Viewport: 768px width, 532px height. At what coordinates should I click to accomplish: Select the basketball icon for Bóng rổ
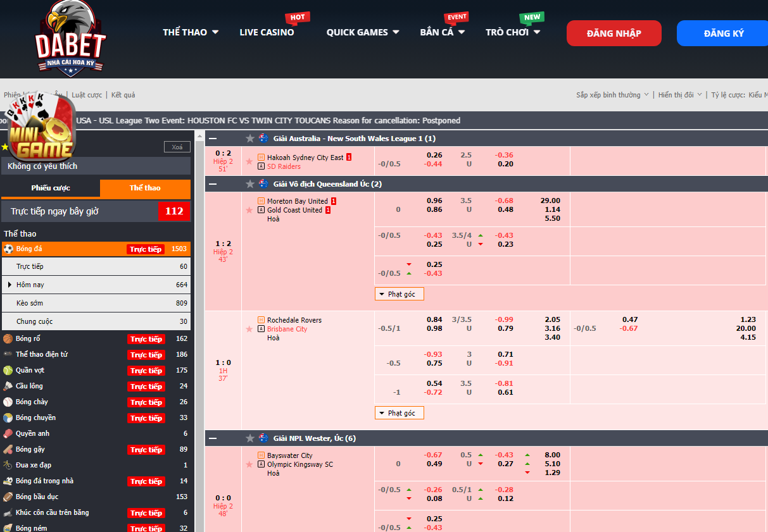pyautogui.click(x=8, y=339)
